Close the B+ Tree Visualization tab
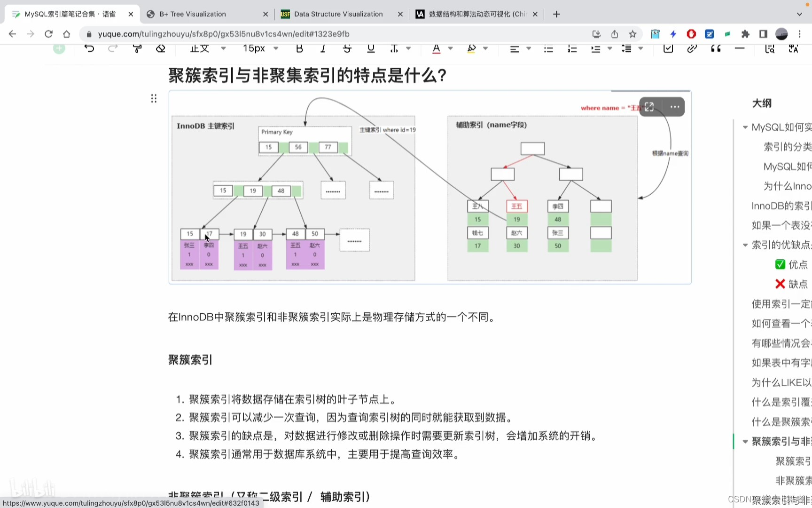The height and width of the screenshot is (508, 812). 265,14
